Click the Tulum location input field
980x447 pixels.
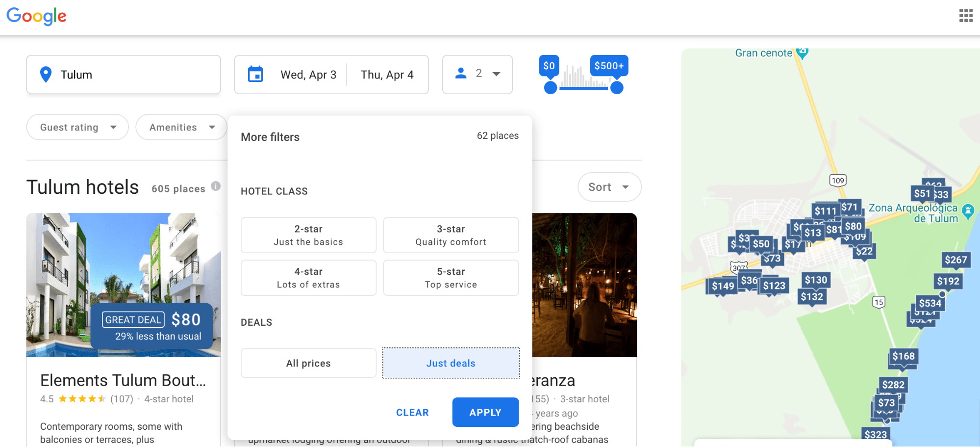coord(124,75)
